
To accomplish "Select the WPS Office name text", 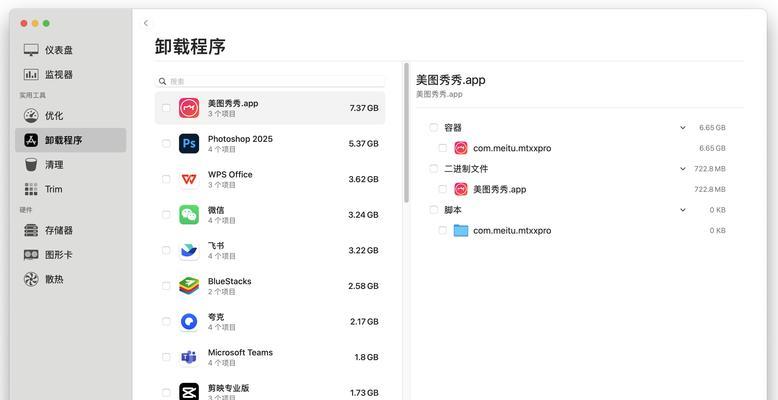I will coord(230,175).
